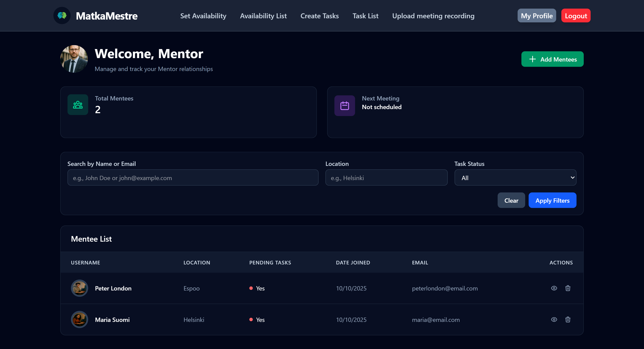Click the plus icon on Add Mentees
Viewport: 644px width, 349px height.
tap(533, 59)
